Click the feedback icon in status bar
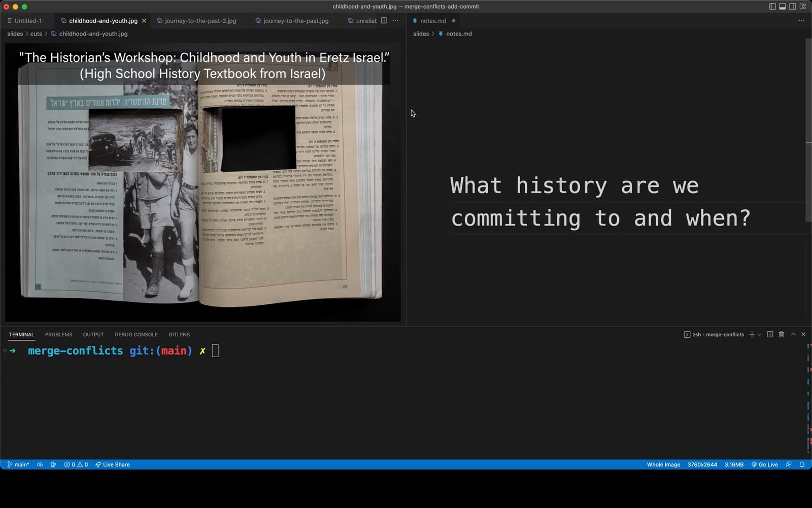 tap(789, 464)
